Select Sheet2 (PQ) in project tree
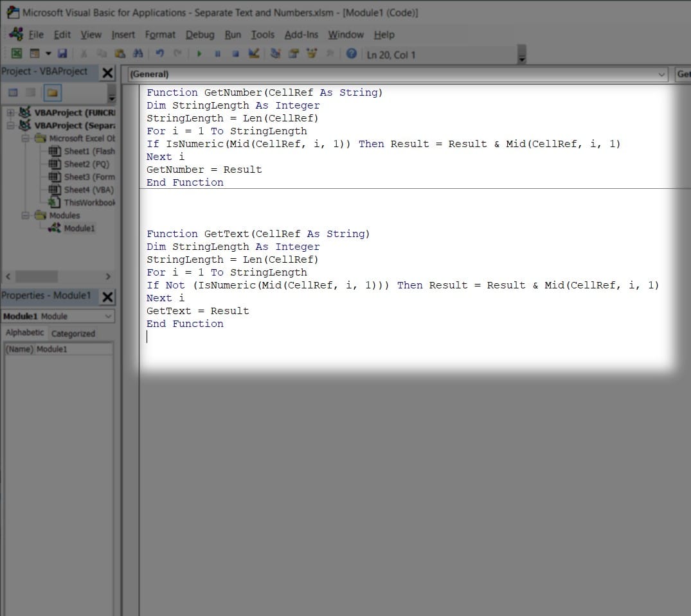The image size is (691, 616). (79, 164)
